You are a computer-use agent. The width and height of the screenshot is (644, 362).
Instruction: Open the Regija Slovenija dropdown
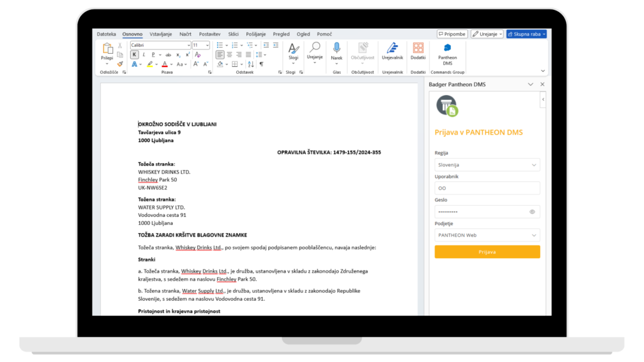[487, 165]
